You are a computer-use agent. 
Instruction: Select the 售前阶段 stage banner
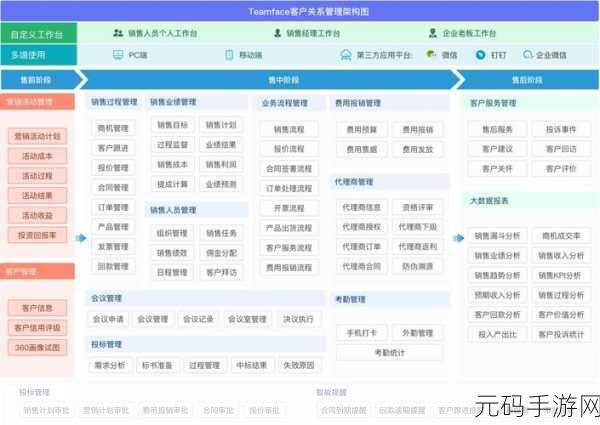point(40,80)
